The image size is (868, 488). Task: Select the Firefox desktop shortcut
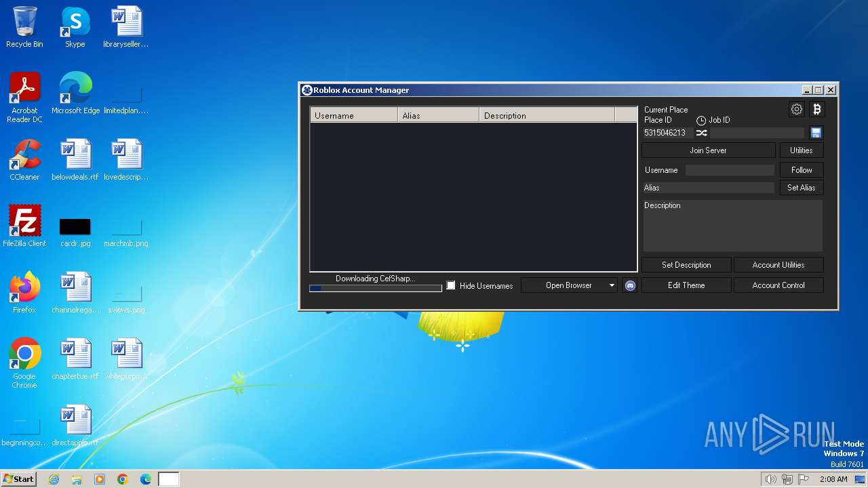[x=24, y=293]
